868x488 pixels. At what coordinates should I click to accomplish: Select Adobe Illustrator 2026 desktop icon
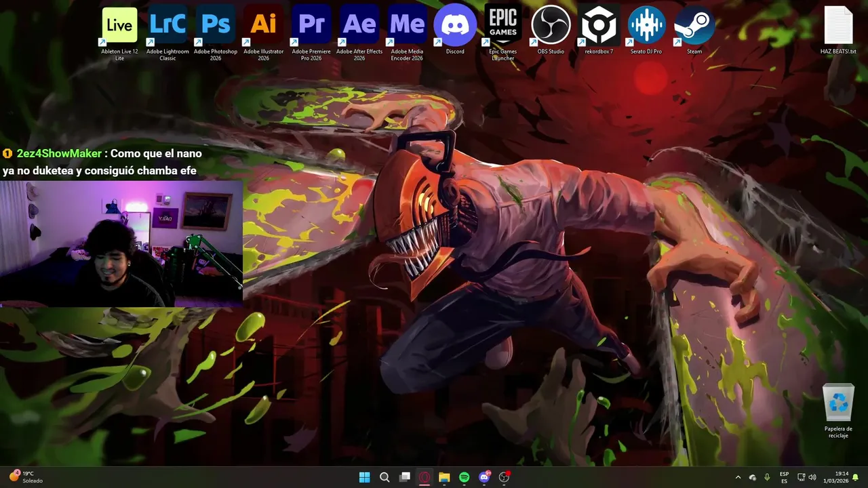pos(264,33)
